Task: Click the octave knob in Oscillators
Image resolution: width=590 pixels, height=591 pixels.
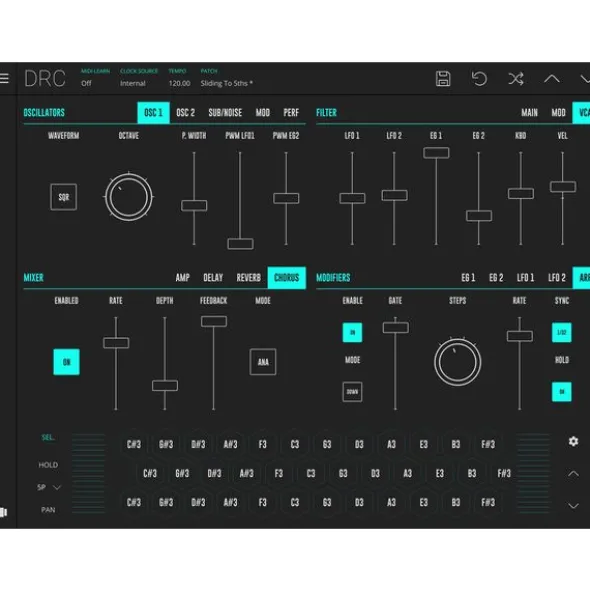Action: tap(129, 197)
